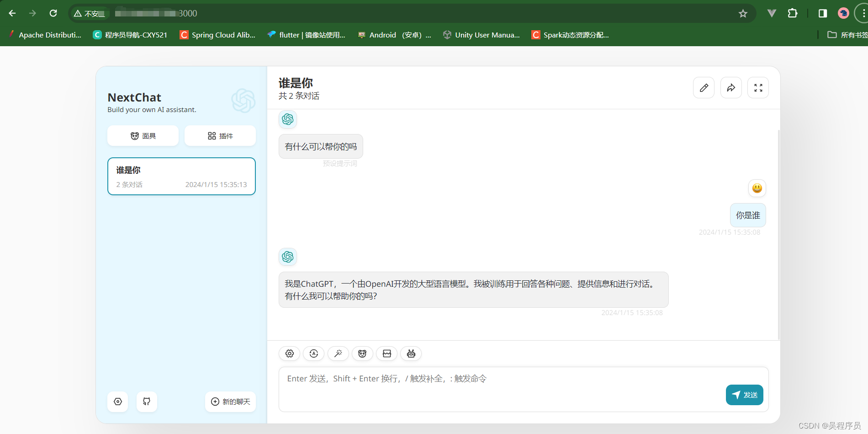Click the magic wand prompt shortcuts icon

338,354
